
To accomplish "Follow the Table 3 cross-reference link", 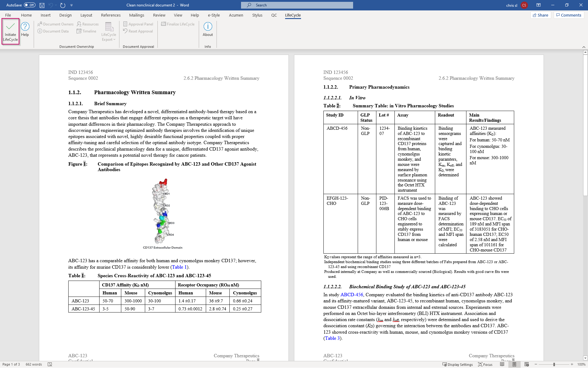I will coord(333,338).
